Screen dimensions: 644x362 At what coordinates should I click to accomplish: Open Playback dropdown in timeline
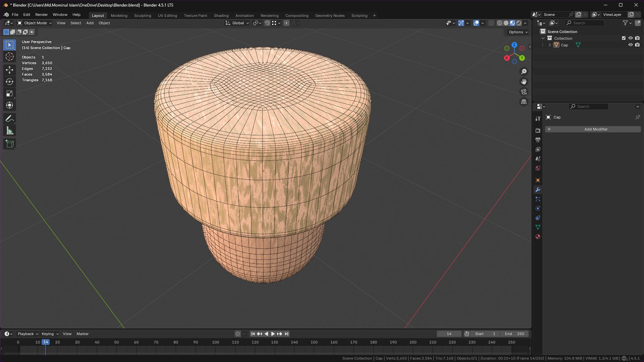pyautogui.click(x=28, y=334)
